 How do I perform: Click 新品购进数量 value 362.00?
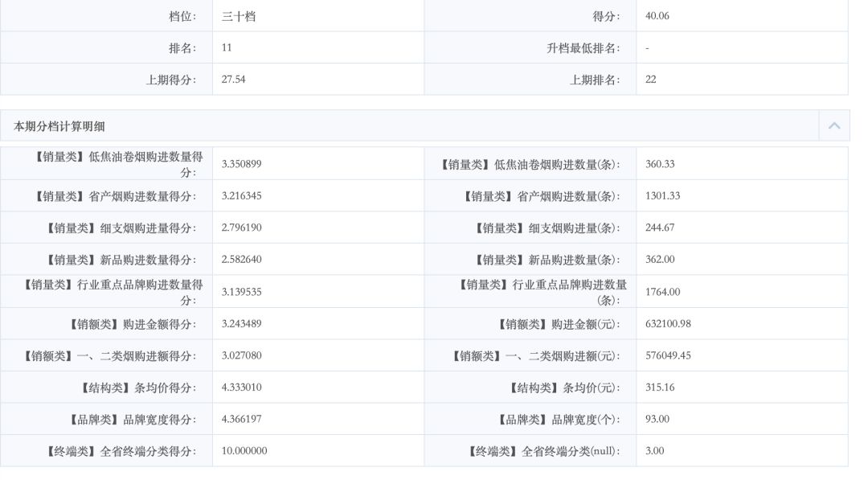point(660,260)
